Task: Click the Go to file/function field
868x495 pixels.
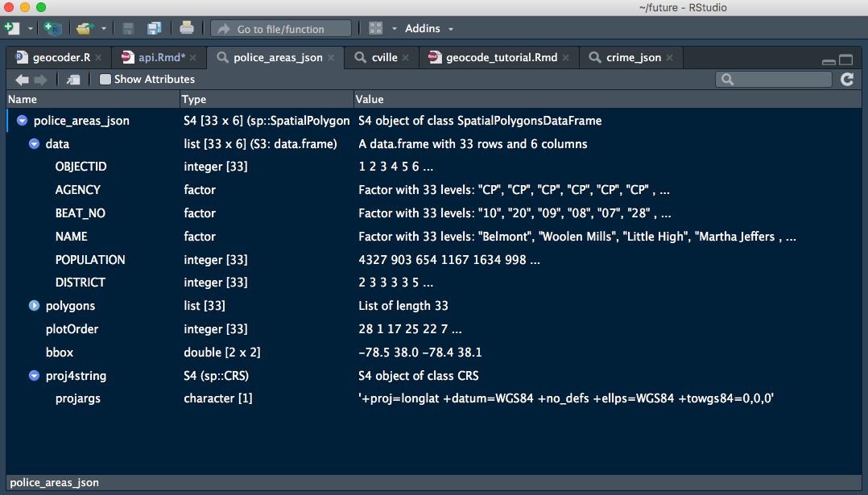Action: pos(281,29)
